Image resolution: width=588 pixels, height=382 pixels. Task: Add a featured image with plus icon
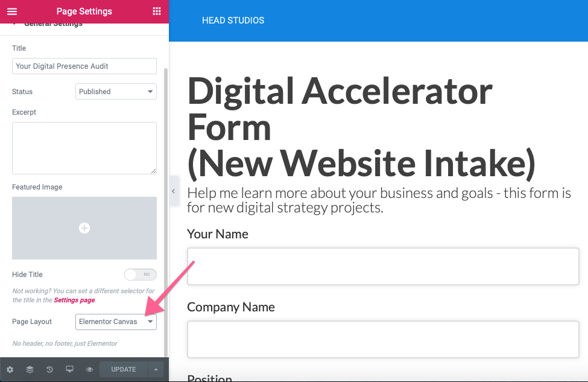pyautogui.click(x=84, y=228)
